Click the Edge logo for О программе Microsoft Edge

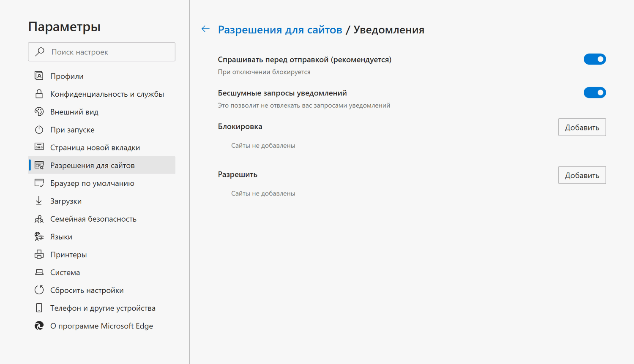[x=39, y=326]
